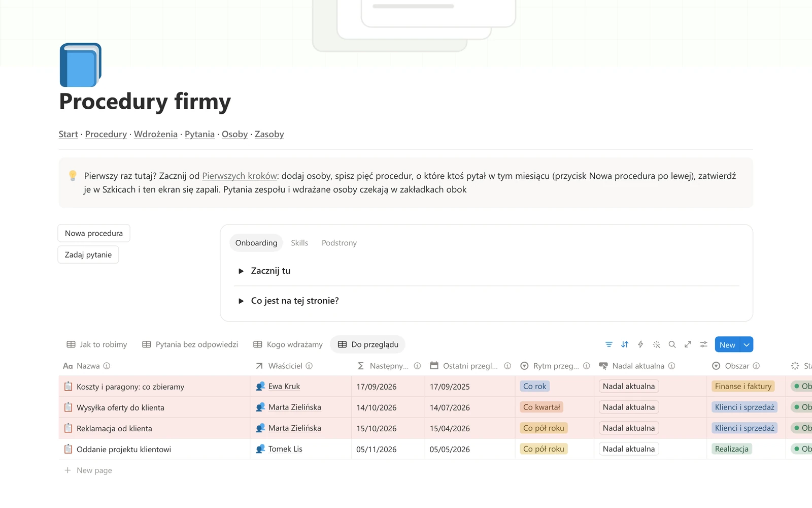Click info icon beside Obszar column

(756, 366)
